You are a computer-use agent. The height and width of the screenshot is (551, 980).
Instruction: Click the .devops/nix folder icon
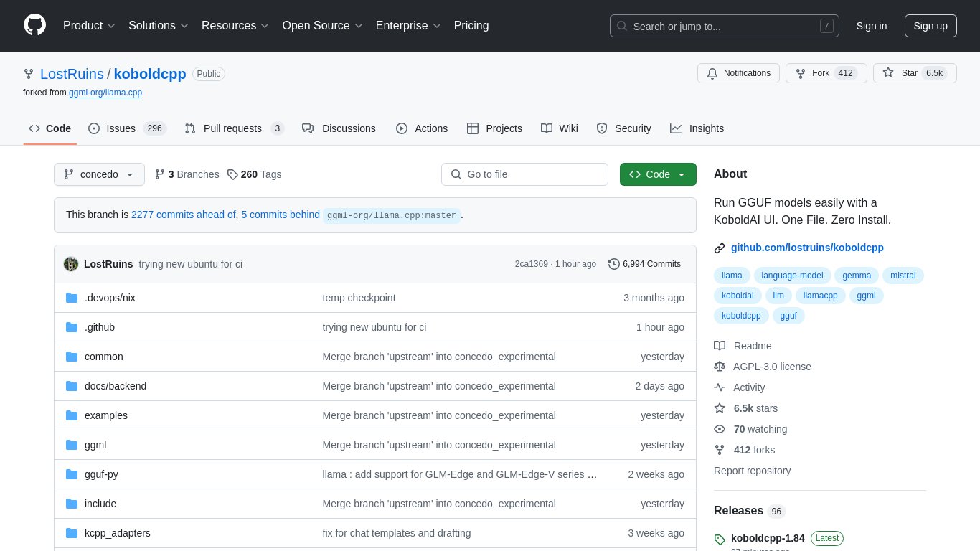click(x=72, y=298)
